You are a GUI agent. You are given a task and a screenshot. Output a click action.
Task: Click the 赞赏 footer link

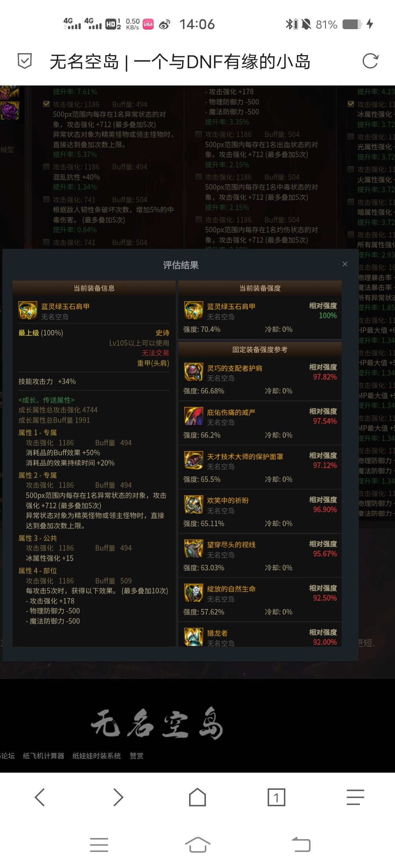137,756
